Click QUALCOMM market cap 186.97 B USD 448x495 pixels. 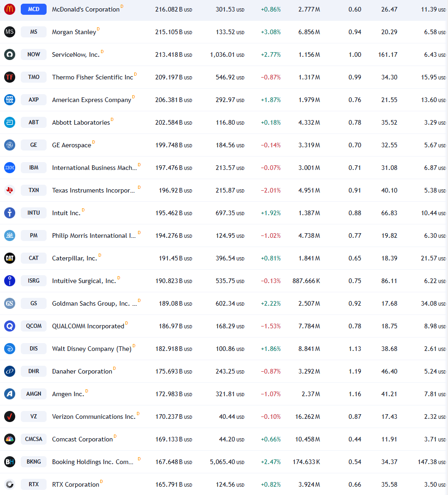click(175, 326)
